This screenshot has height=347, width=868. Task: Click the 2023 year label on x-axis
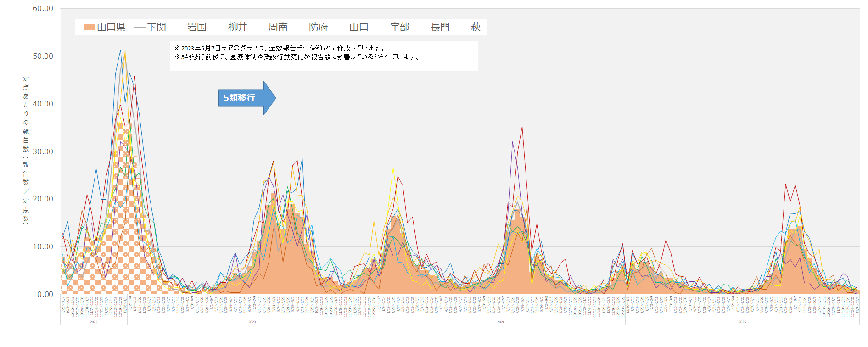click(252, 322)
